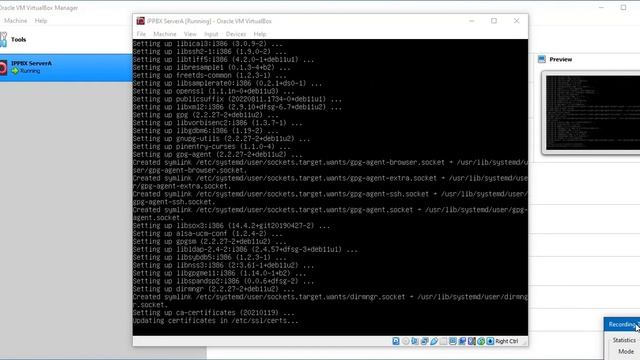Click terminal line 'Setting up pinentry-curses (1.1.0-4)'
The width and height of the screenshot is (640, 360).
pyautogui.click(x=211, y=147)
